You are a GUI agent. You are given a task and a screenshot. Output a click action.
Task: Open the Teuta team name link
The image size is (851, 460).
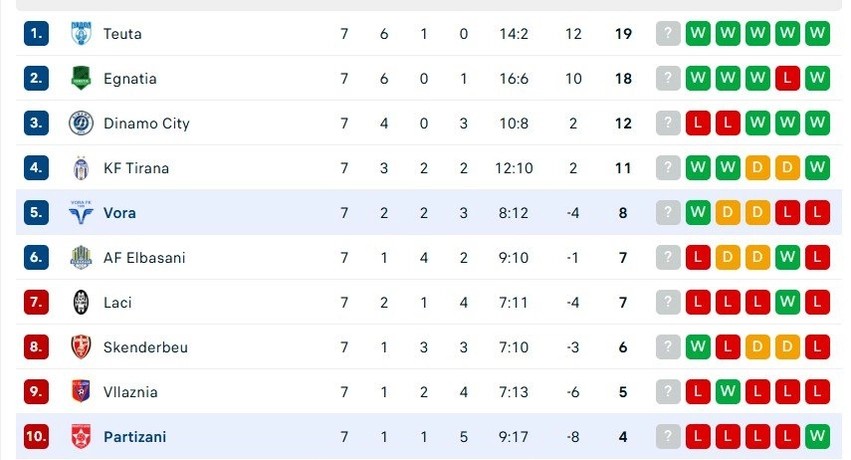[x=123, y=34]
